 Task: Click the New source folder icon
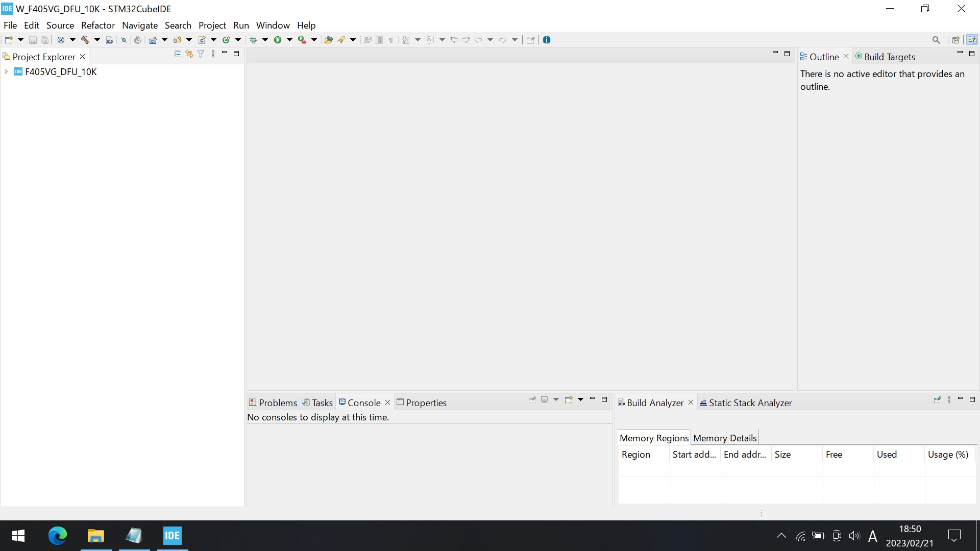point(177,40)
